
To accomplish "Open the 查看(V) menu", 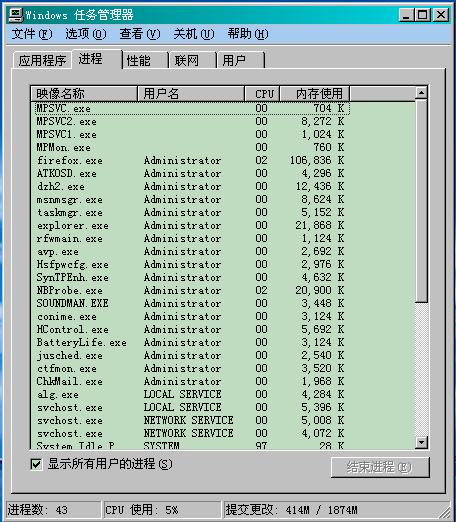I will tap(140, 34).
